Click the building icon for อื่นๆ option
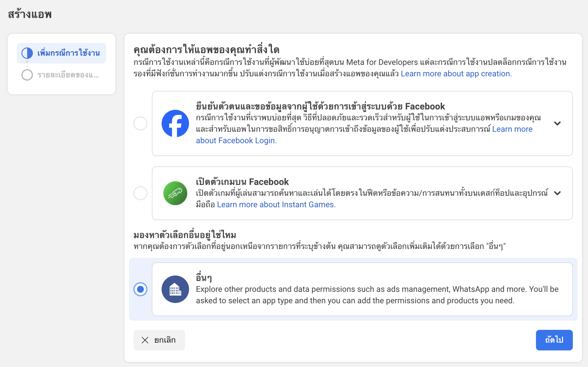 (x=175, y=289)
